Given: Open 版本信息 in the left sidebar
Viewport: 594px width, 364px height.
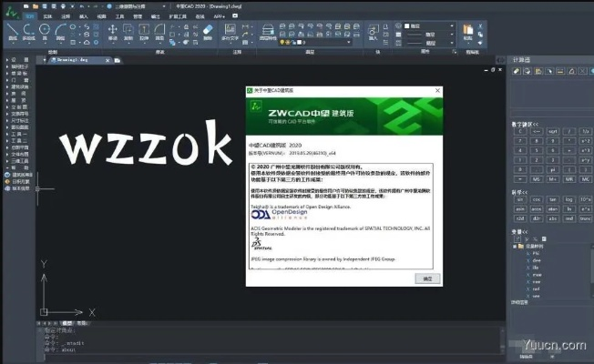Looking at the screenshot, I should tap(17, 188).
